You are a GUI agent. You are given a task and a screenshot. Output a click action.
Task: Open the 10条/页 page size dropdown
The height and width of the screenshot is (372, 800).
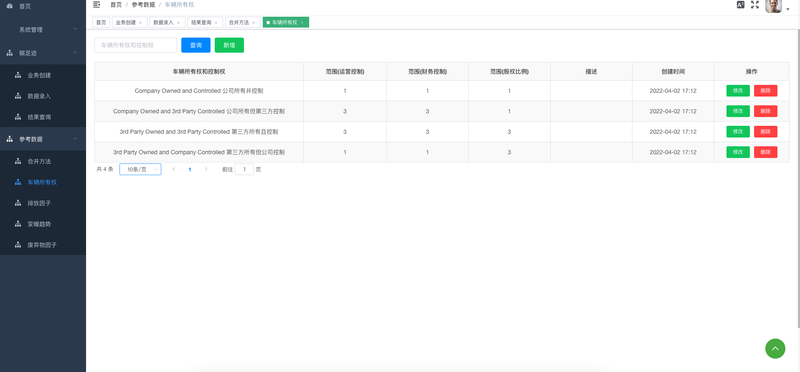pos(140,169)
